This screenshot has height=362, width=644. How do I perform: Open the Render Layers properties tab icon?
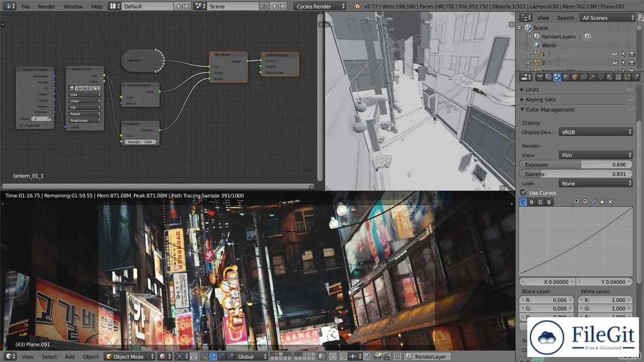[548, 77]
